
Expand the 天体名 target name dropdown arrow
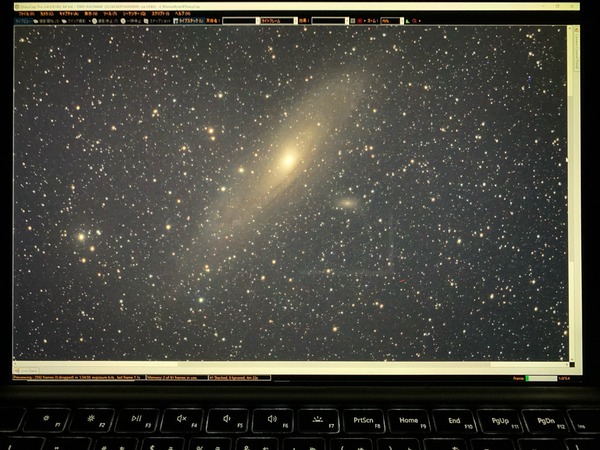point(258,21)
